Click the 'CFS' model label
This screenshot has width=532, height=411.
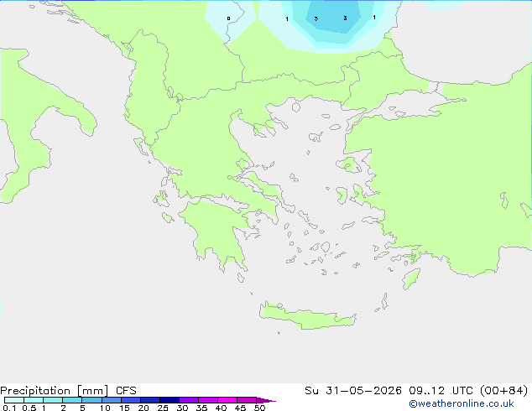126,391
